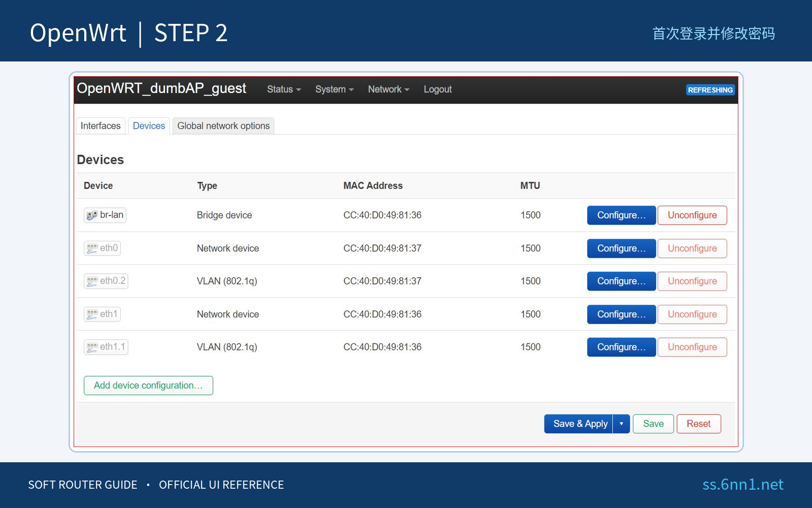Click the MTU value of br-lan
812x508 pixels.
point(530,215)
